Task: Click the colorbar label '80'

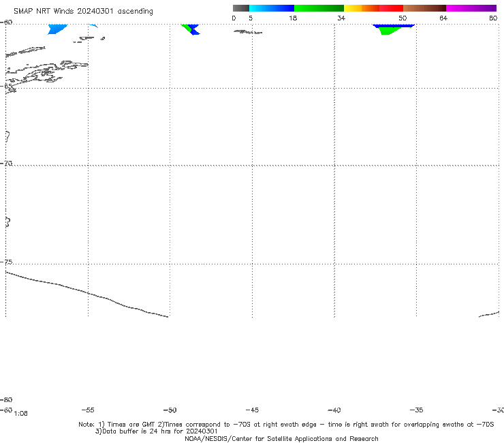Action: pos(493,18)
